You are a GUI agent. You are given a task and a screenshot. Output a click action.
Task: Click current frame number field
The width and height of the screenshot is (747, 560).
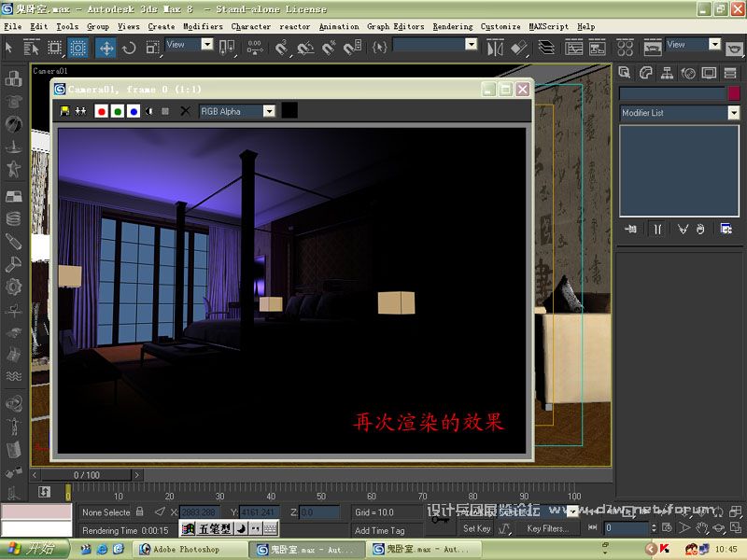click(x=625, y=528)
